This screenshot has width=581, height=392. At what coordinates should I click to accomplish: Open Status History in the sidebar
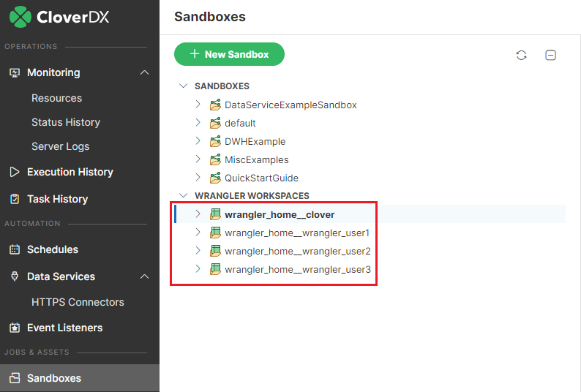pos(65,122)
